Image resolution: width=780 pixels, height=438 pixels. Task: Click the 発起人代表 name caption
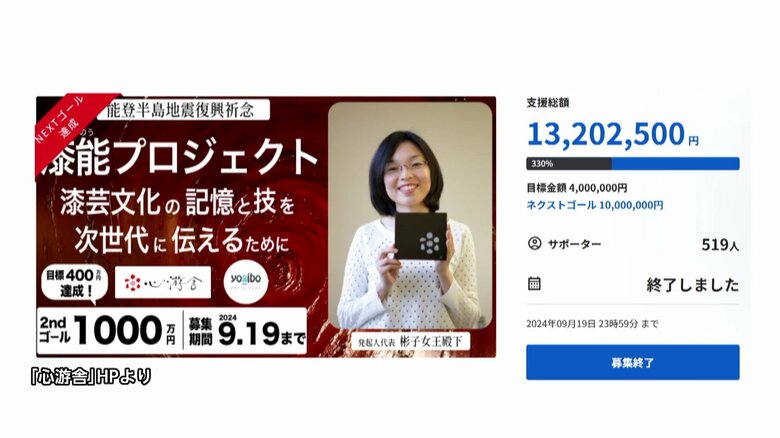pyautogui.click(x=411, y=342)
